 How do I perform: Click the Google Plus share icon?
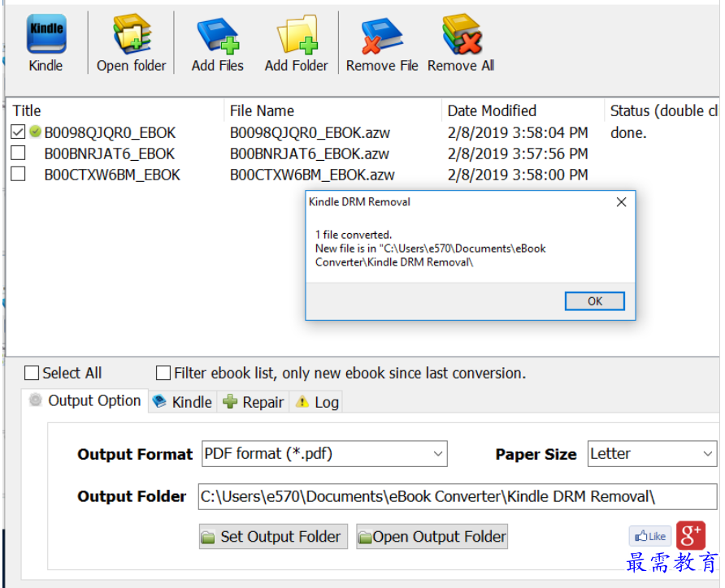click(x=691, y=535)
